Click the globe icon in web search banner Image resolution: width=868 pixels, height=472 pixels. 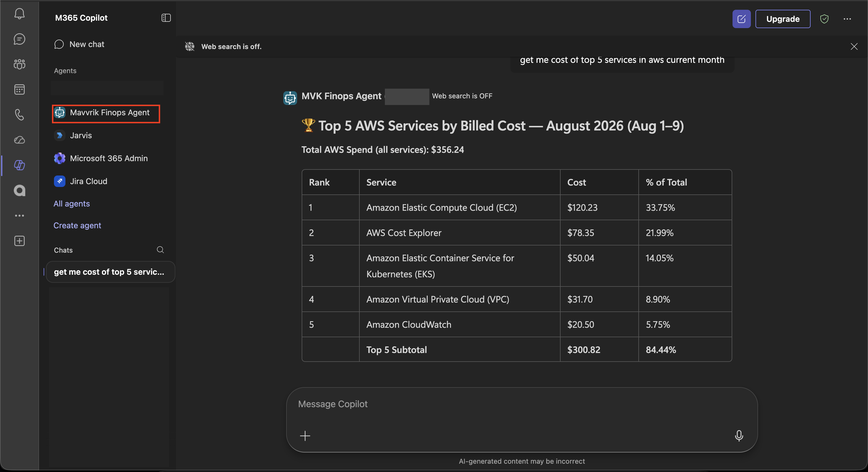[x=190, y=46]
